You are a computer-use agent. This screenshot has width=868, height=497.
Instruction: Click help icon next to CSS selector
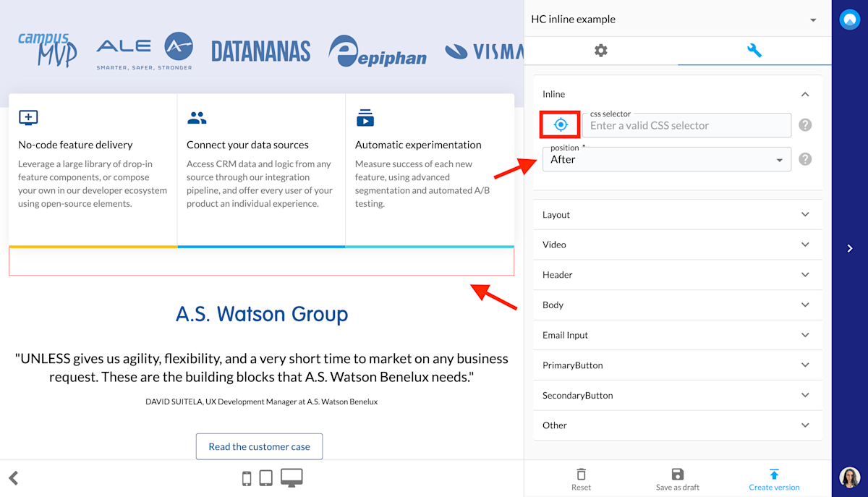point(805,125)
